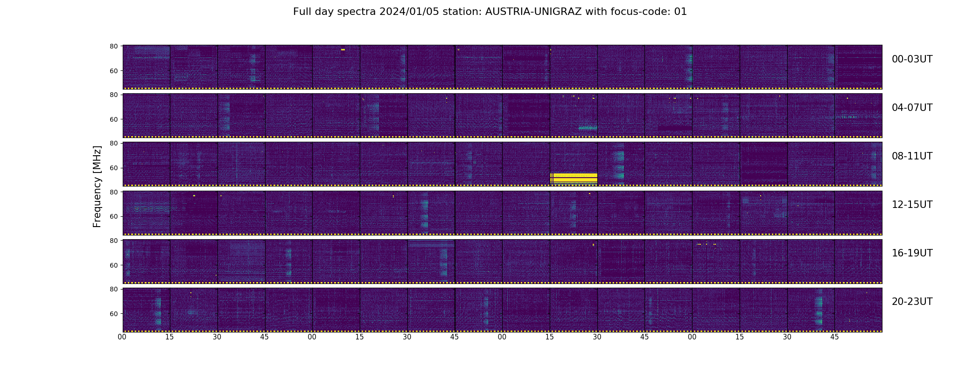980x373 pixels.
Task: Select the "12-15UT" row label
Action: [912, 205]
